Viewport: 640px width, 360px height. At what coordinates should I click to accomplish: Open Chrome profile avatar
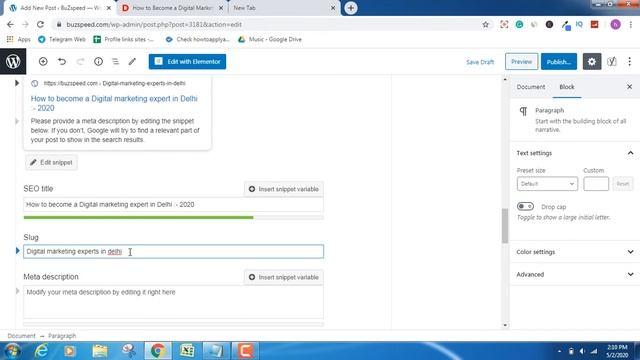coord(615,24)
